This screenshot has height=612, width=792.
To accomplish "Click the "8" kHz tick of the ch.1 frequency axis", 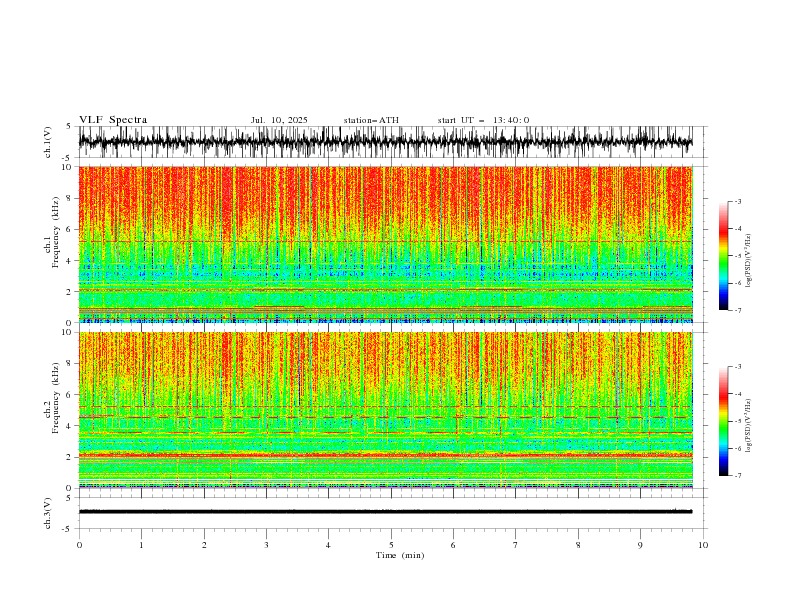I will pos(71,198).
